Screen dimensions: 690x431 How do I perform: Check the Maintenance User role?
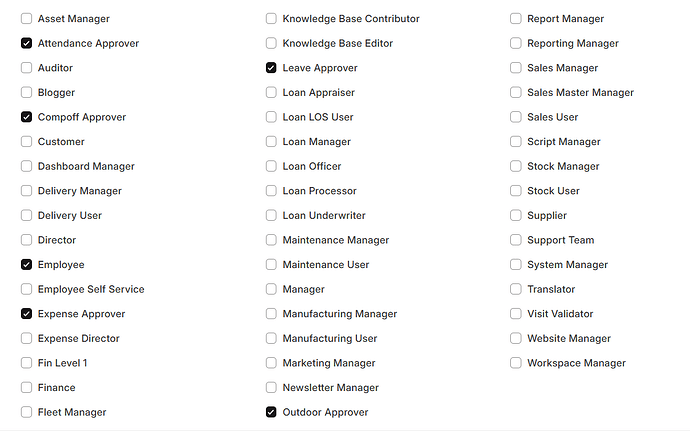coord(271,265)
